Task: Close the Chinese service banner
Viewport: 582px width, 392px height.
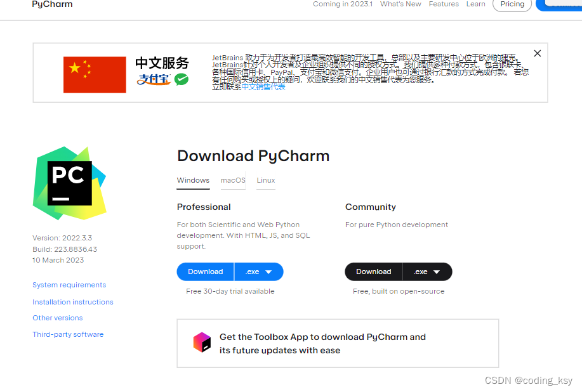Action: pyautogui.click(x=537, y=53)
